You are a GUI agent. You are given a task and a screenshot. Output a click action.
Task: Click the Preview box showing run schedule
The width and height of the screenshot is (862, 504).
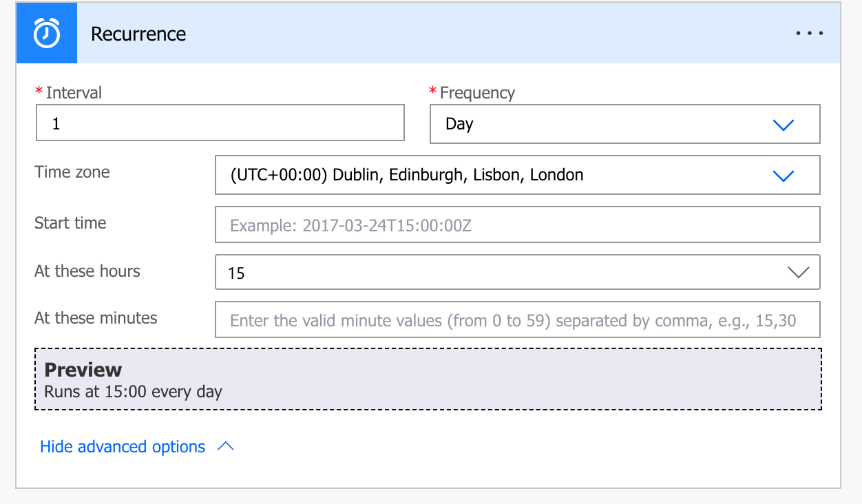428,380
